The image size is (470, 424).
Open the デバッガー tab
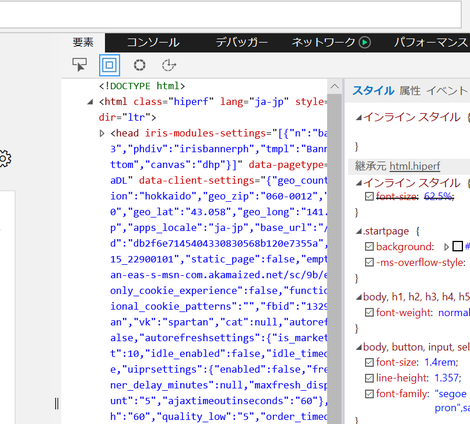pyautogui.click(x=242, y=42)
